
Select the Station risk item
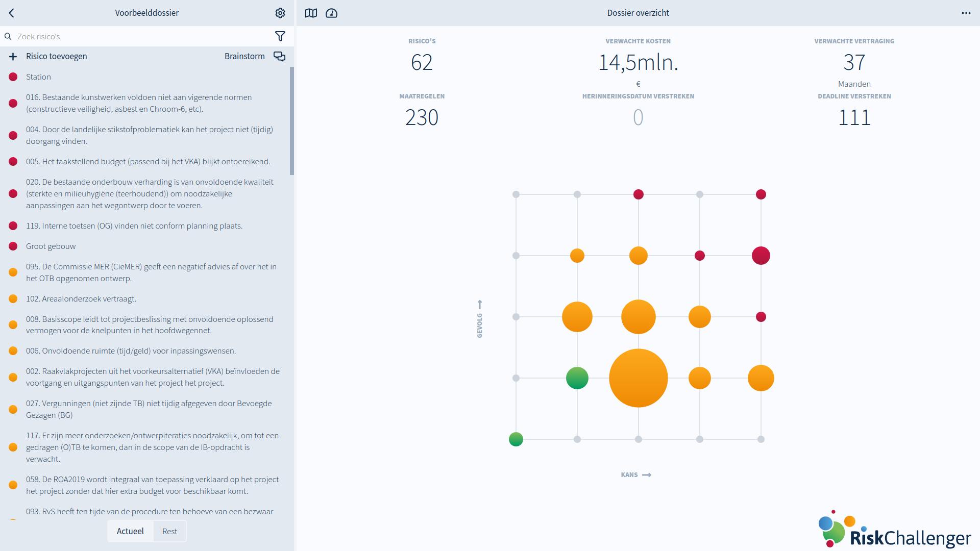pyautogui.click(x=39, y=77)
